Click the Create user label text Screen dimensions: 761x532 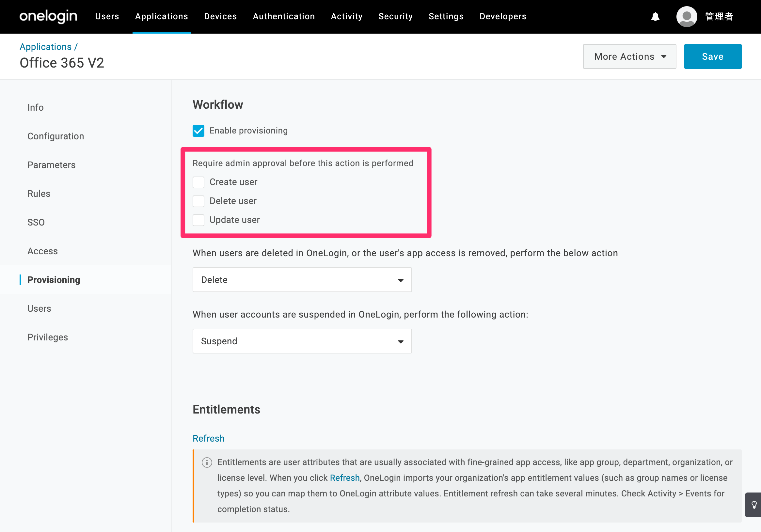pyautogui.click(x=233, y=182)
